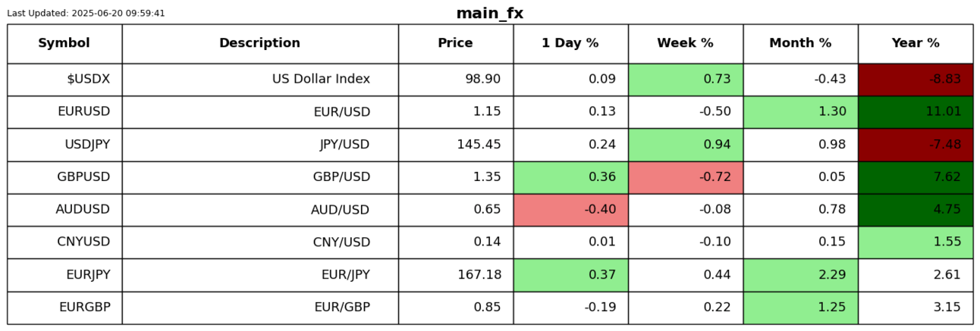Select dark green EURUSD Year % cell
The height and width of the screenshot is (331, 980).
coord(916,112)
